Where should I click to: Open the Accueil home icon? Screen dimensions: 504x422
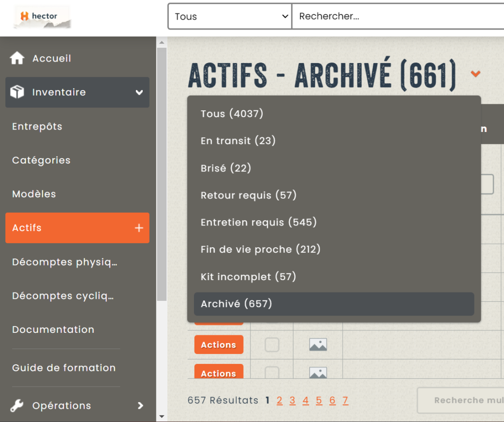17,58
